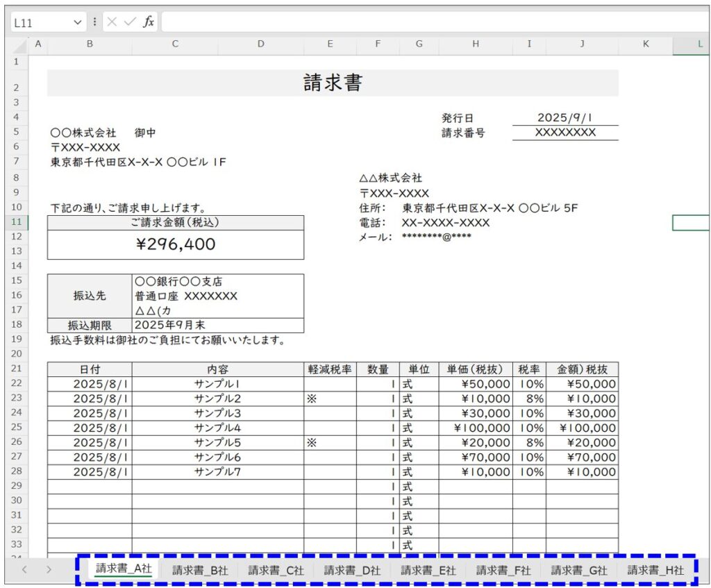Screen dimensions: 711x588
Task: Select column L header
Action: click(692, 44)
